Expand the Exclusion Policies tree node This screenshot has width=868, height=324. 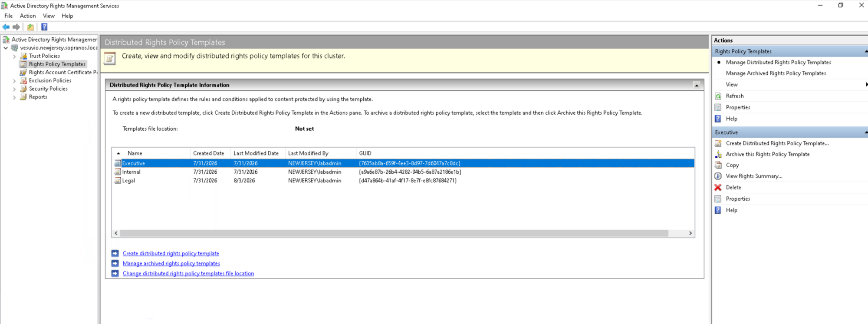pos(14,81)
